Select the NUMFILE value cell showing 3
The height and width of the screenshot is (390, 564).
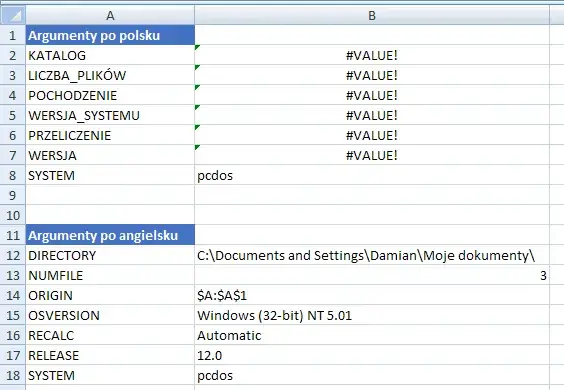click(x=372, y=275)
